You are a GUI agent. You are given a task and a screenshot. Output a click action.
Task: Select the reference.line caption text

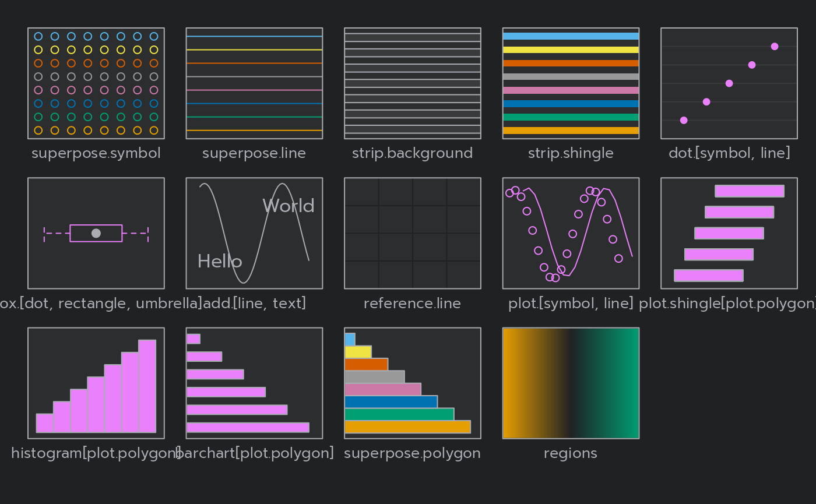[x=412, y=303]
